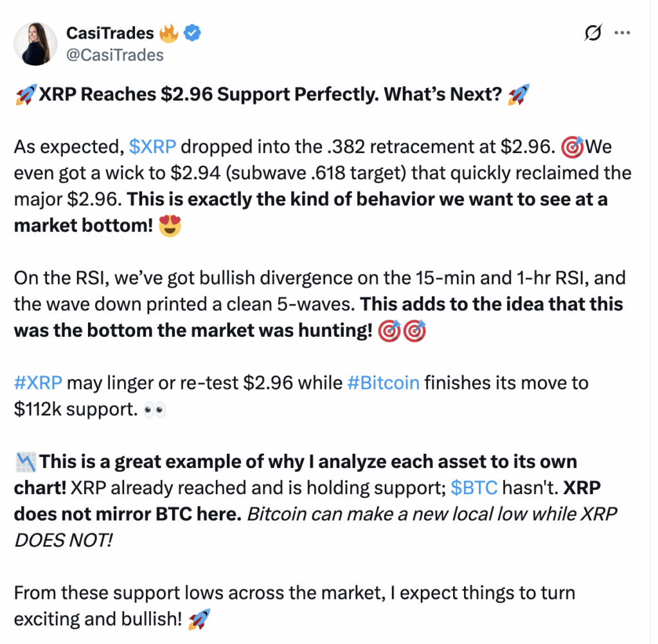
Task: Click the tweet headline text about $2.96 support
Action: (271, 94)
